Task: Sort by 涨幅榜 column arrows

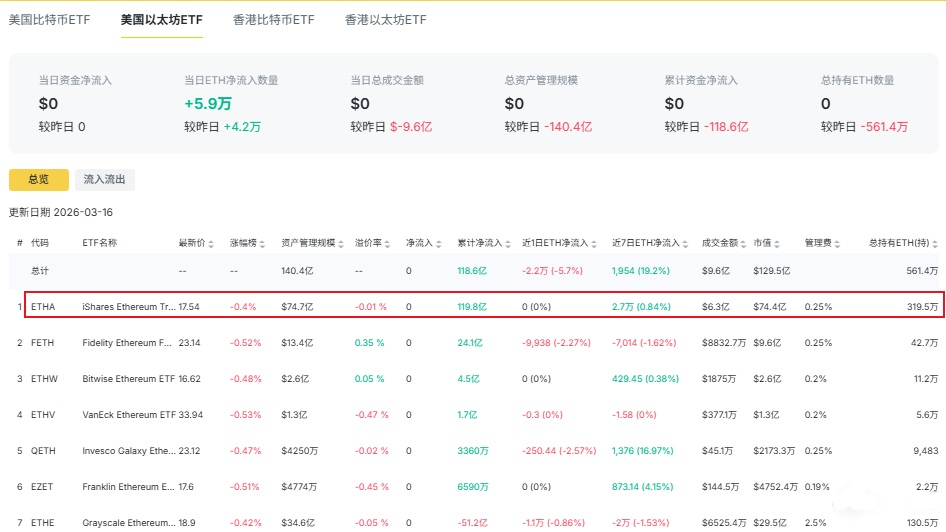Action: [262, 244]
